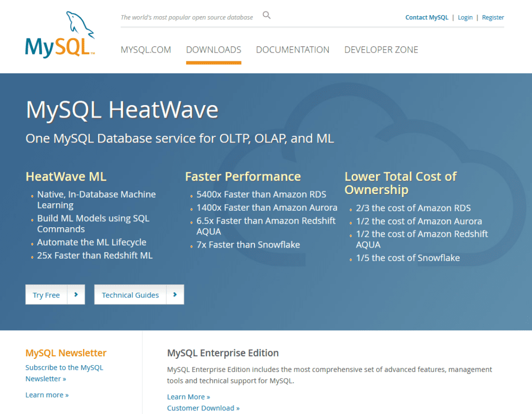Click 'Automate the ML Lifecycle' bullet

91,242
